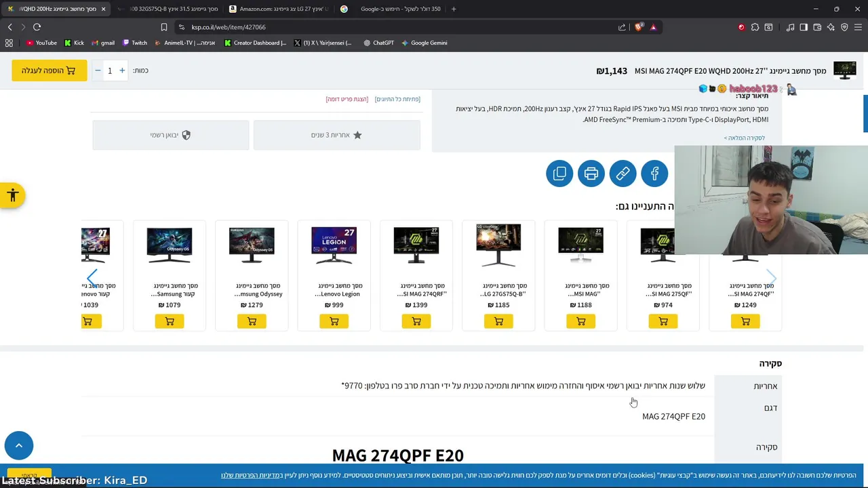The width and height of the screenshot is (868, 488).
Task: Click the right arrow on the product carousel
Action: tap(771, 278)
